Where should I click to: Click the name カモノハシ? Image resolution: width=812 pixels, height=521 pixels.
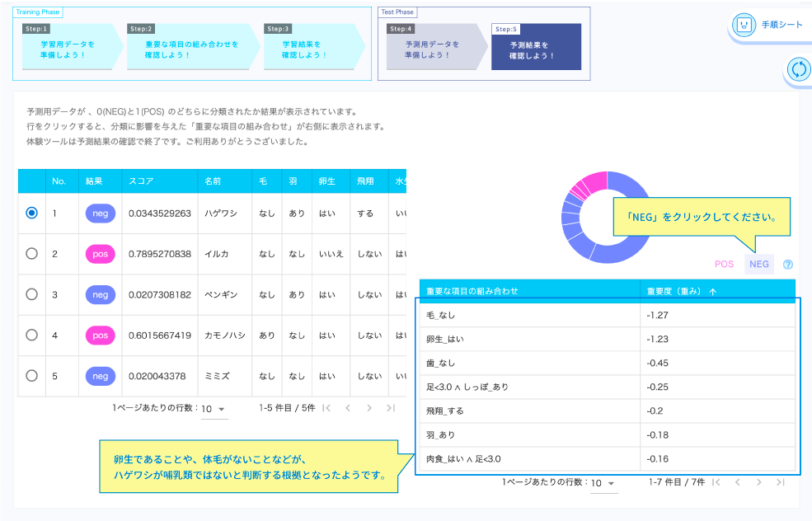225,335
